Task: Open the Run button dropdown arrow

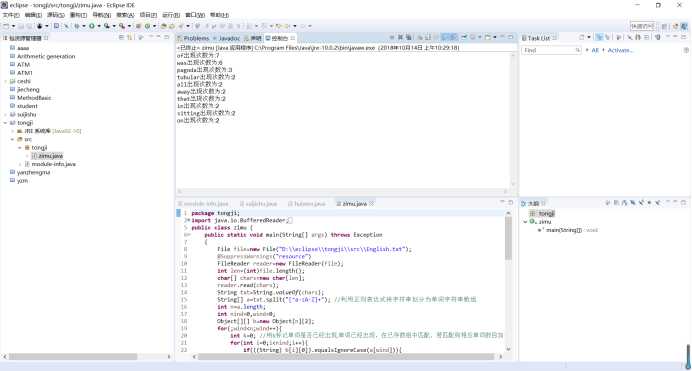Action: (99, 26)
